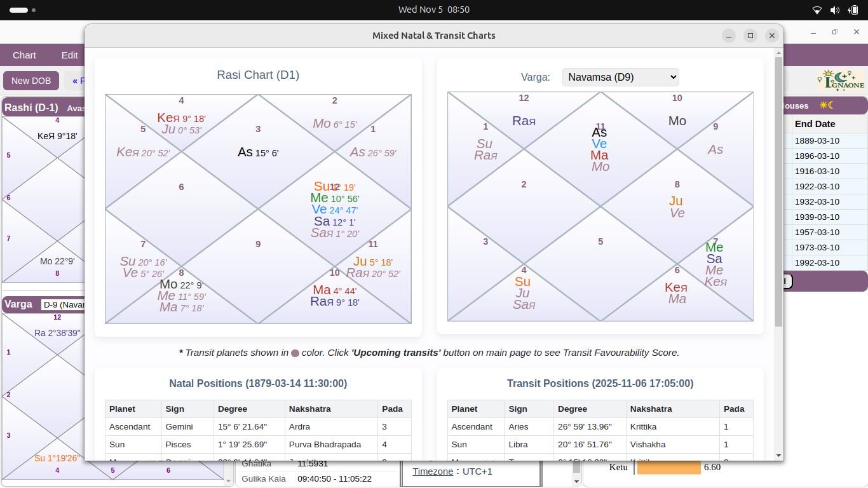Click the clock showing Wed Nov 5

[x=434, y=10]
